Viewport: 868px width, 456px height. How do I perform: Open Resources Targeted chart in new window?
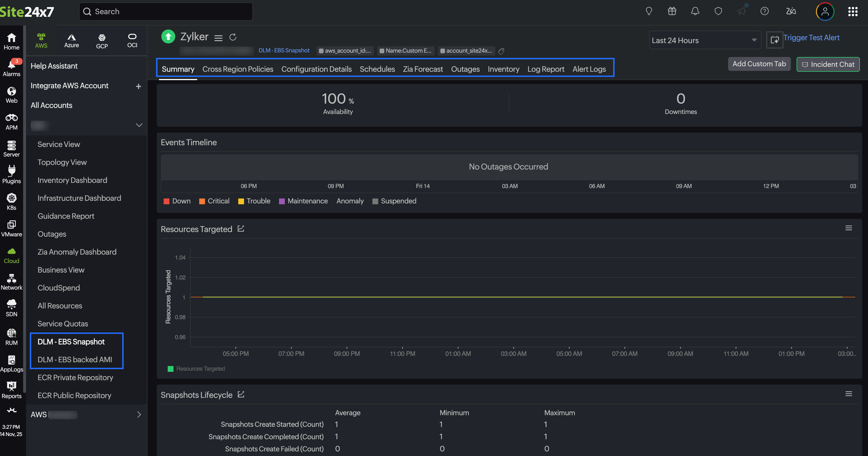tap(241, 229)
